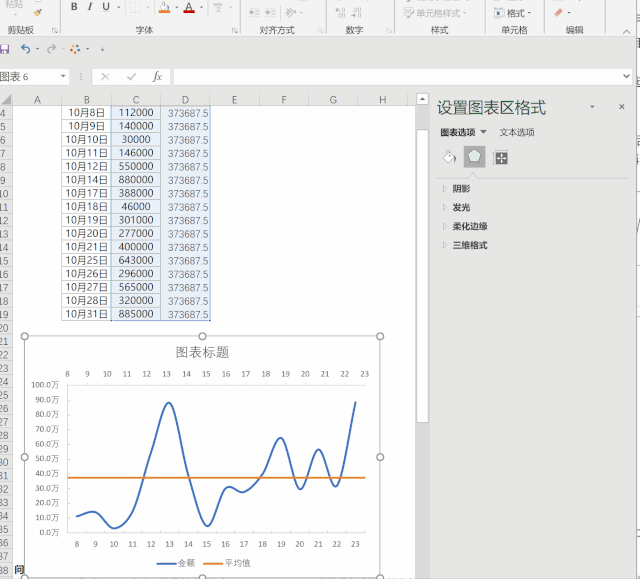This screenshot has height=579, width=640.
Task: Select column C header
Action: point(136,100)
